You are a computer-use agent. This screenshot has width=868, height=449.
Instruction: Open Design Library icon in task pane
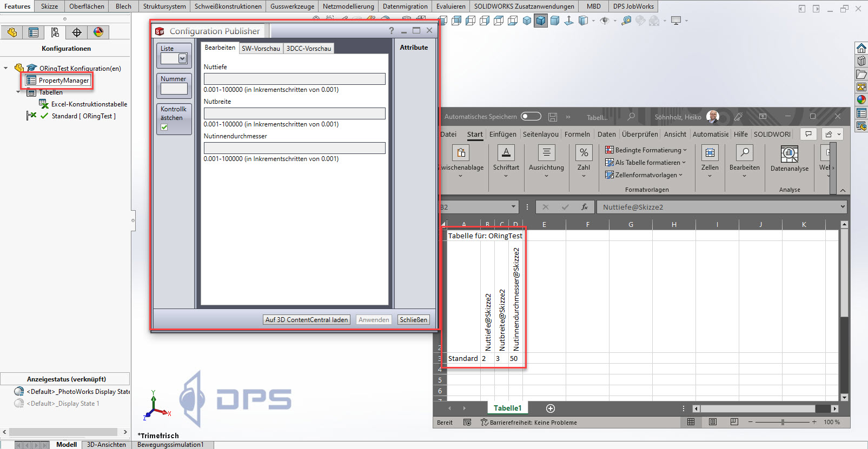click(862, 61)
